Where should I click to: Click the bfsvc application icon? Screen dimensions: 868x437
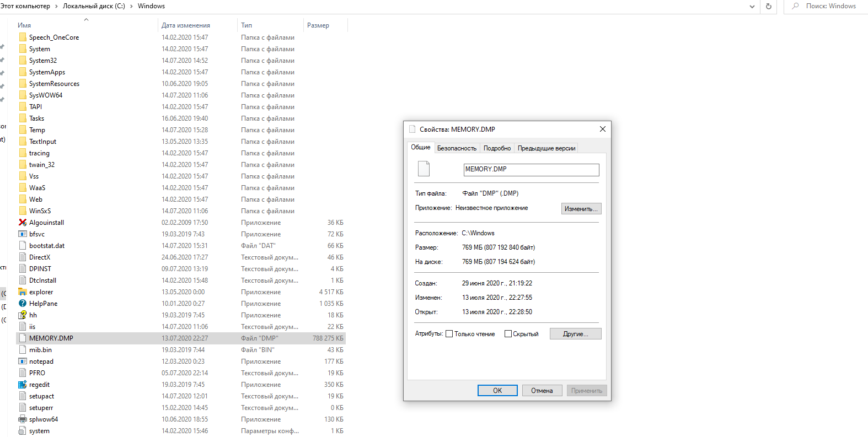click(x=23, y=234)
